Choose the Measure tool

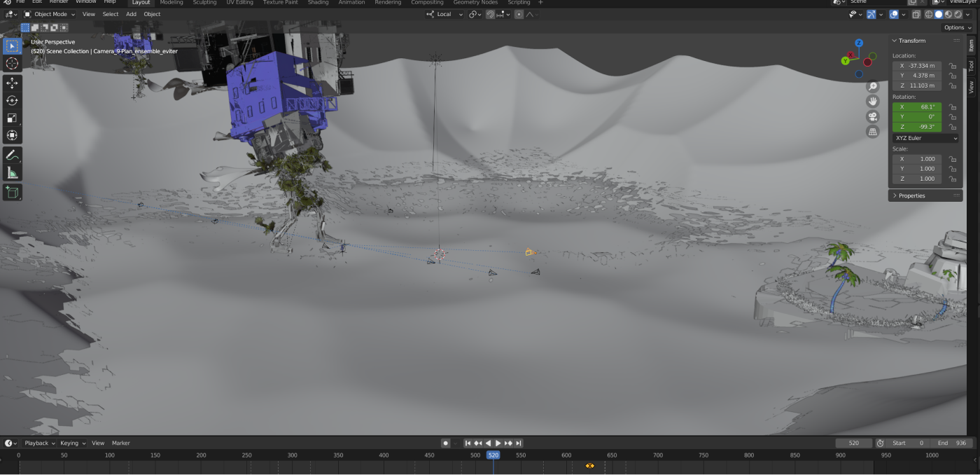[12, 172]
